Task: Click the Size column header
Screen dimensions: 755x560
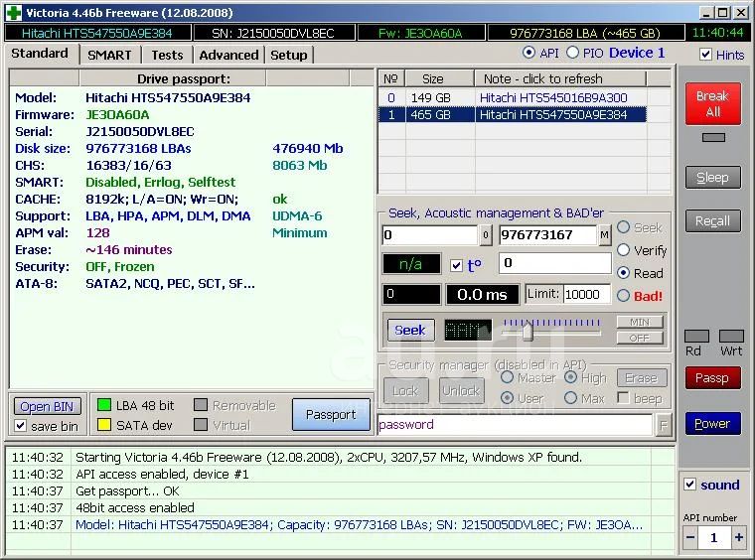Action: (x=440, y=78)
